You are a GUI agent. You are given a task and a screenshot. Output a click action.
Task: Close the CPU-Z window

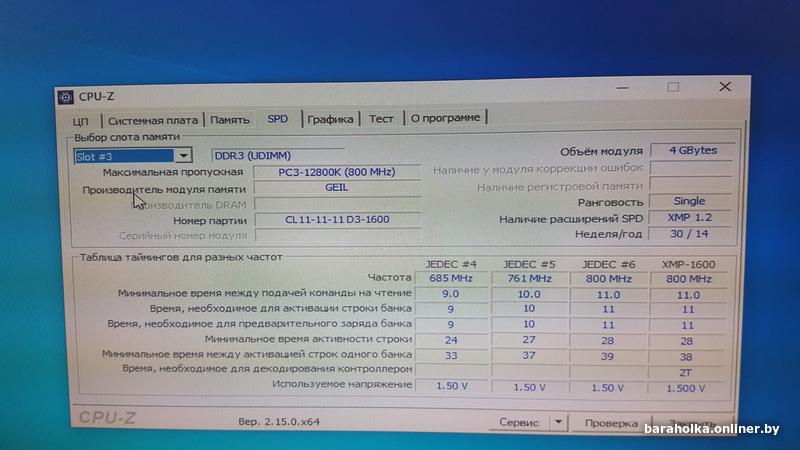(x=724, y=87)
